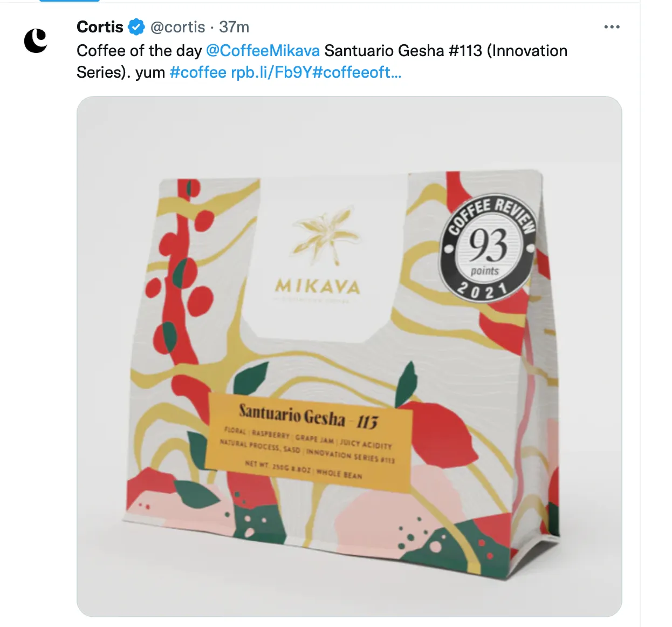Open the tweet by clicking 'Coffee of the day' text

coord(139,51)
